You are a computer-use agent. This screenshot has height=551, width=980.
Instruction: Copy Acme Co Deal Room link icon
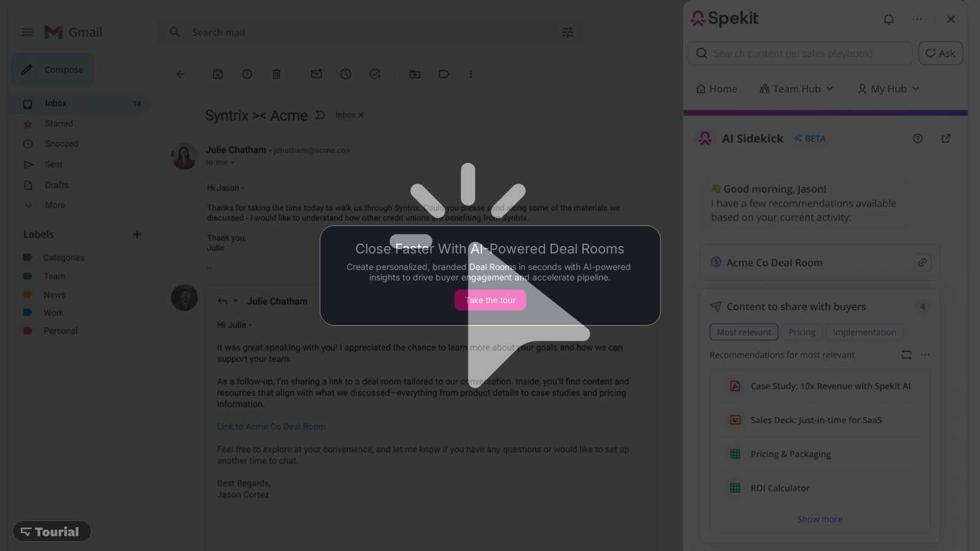click(x=922, y=263)
